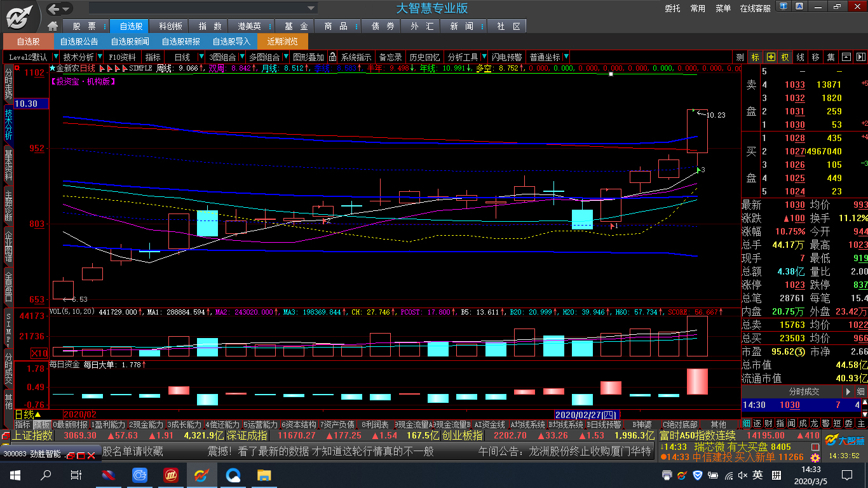Expand the 多图组合 dropdown arrow

[285, 57]
